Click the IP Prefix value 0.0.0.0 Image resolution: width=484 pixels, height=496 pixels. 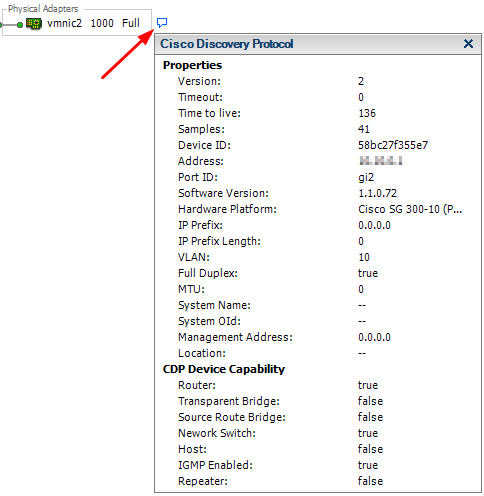(374, 225)
